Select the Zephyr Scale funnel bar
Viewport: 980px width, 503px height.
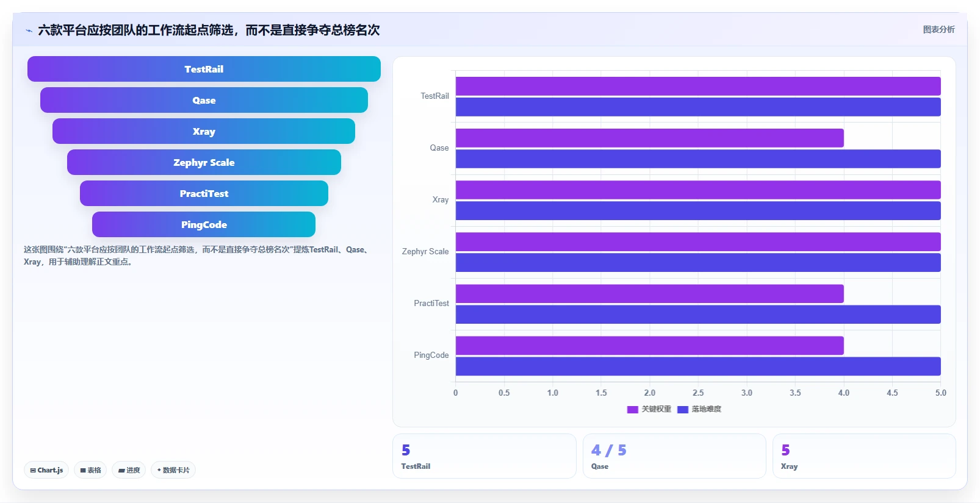204,162
